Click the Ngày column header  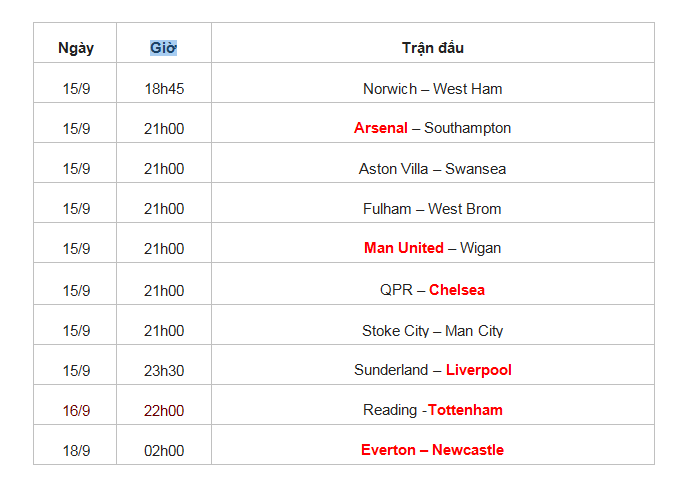point(76,48)
